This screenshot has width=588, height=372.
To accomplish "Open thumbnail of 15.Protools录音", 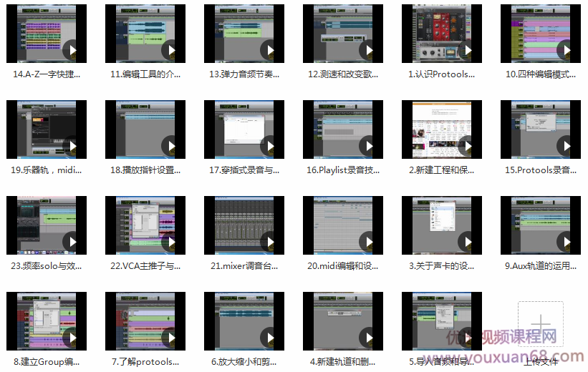I will [x=540, y=129].
